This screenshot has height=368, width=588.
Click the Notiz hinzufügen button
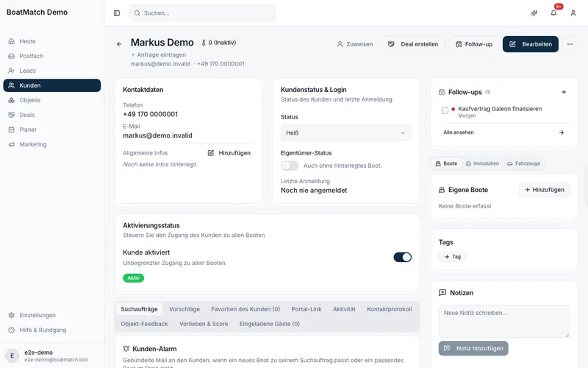(473, 348)
